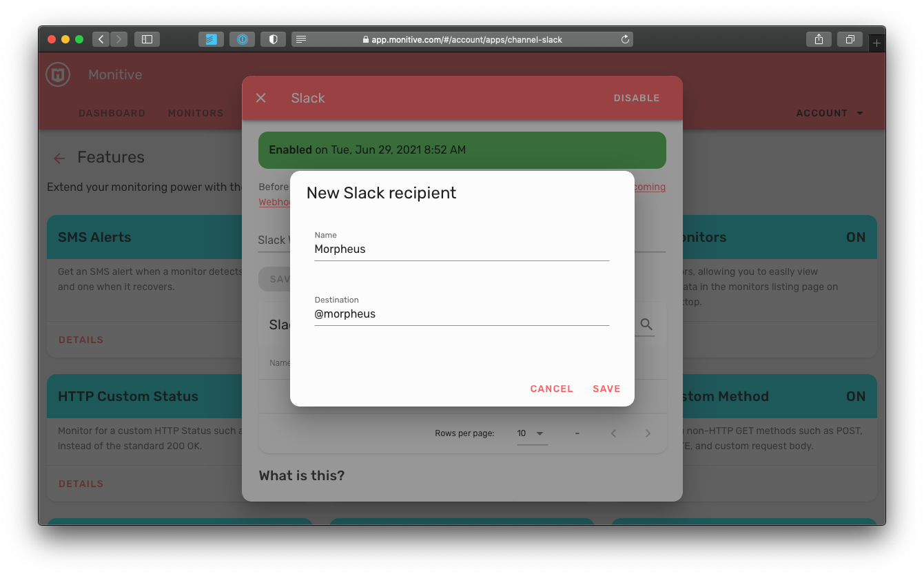This screenshot has height=576, width=924.
Task: Reload the page with refresh icon
Action: (x=625, y=39)
